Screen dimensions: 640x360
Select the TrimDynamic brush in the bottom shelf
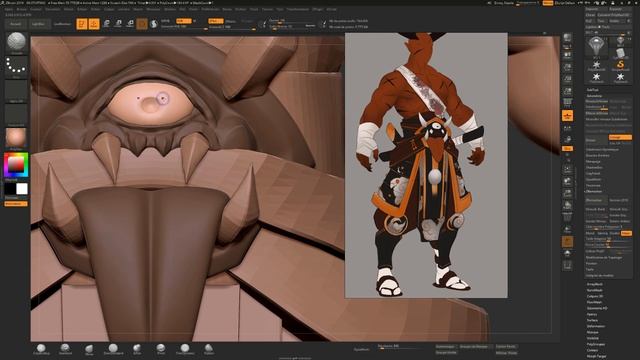185,349
